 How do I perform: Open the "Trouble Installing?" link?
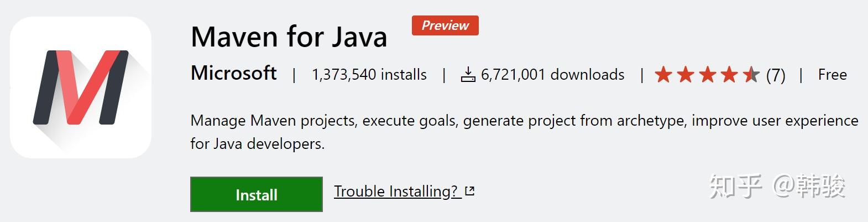pyautogui.click(x=396, y=192)
